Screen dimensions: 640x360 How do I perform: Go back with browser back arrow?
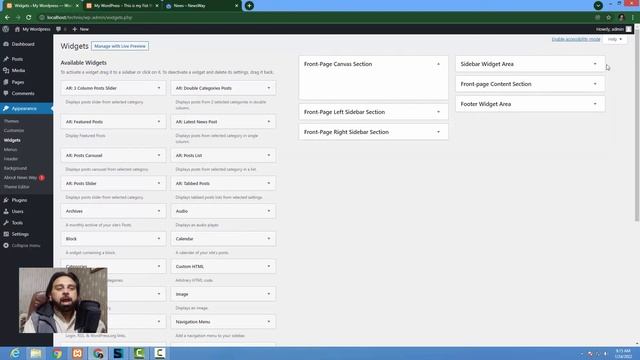click(7, 18)
